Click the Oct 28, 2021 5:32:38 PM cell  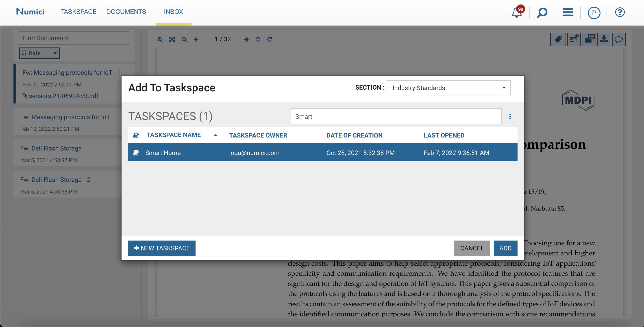[x=361, y=153]
